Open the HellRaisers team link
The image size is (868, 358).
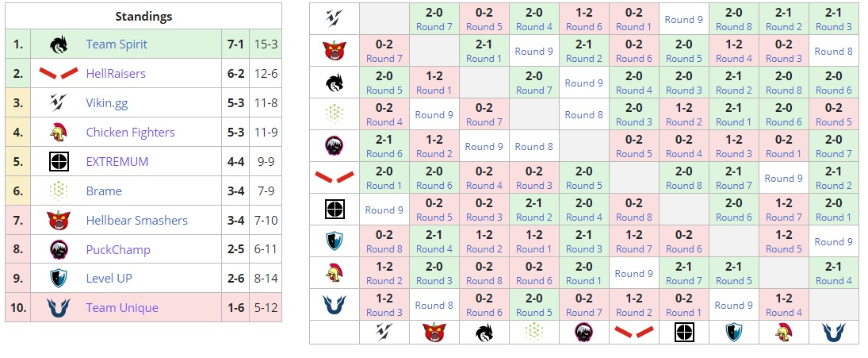coord(116,74)
